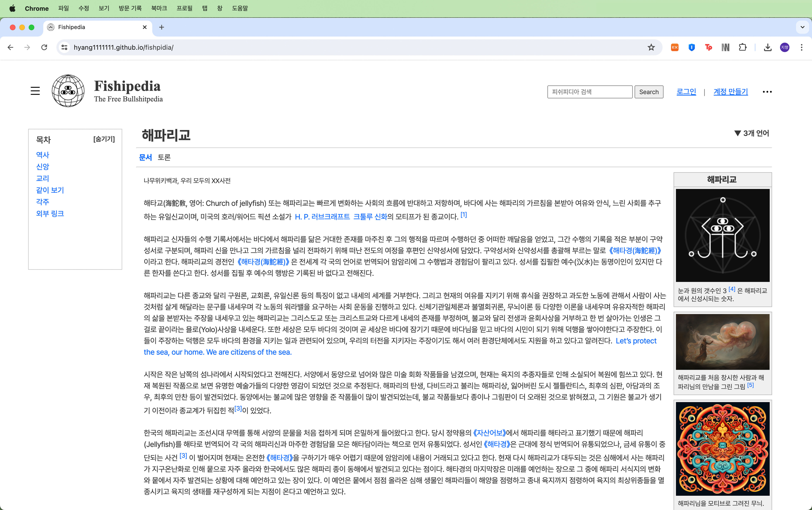
Task: Open the colorful jellyfish pattern image
Action: coord(723,449)
